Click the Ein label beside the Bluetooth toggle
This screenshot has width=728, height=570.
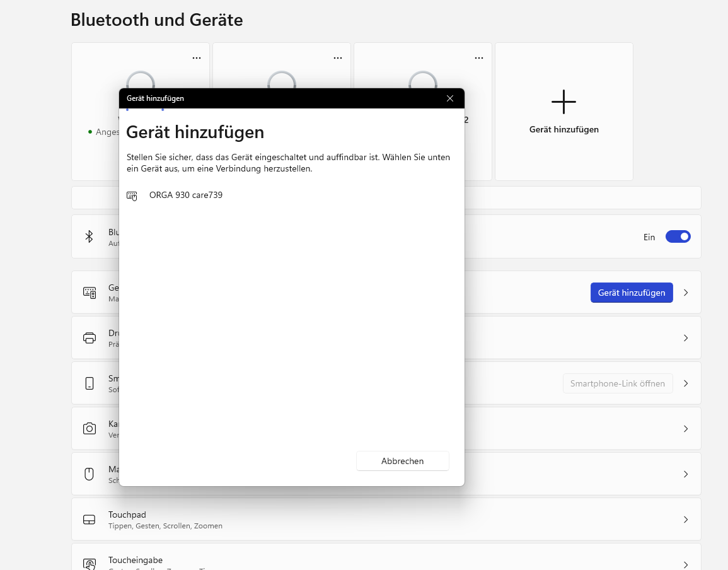click(x=649, y=237)
